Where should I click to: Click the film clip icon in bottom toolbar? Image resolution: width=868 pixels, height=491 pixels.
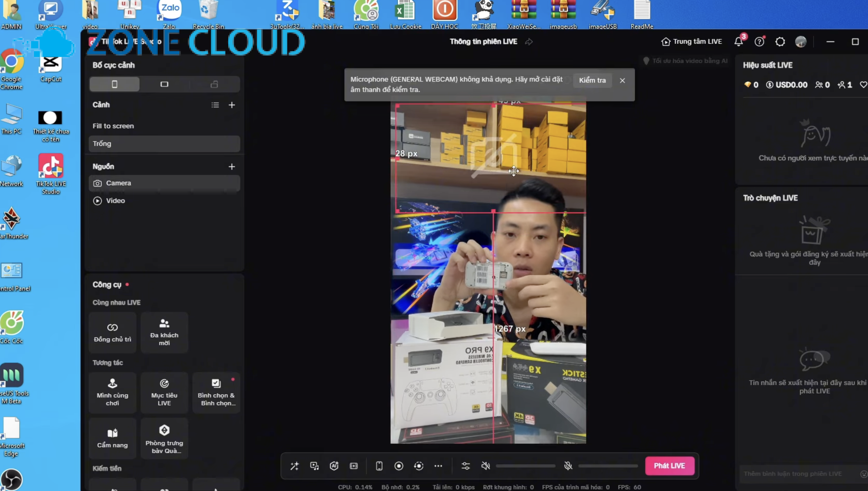(354, 466)
